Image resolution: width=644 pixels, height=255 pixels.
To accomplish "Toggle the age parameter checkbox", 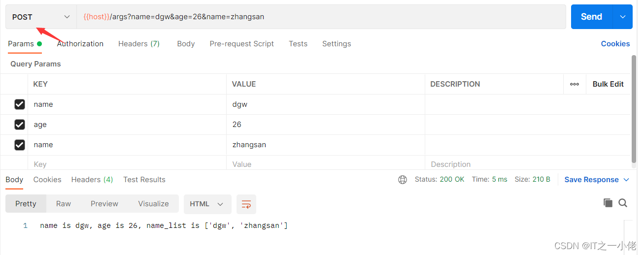I will pos(20,125).
